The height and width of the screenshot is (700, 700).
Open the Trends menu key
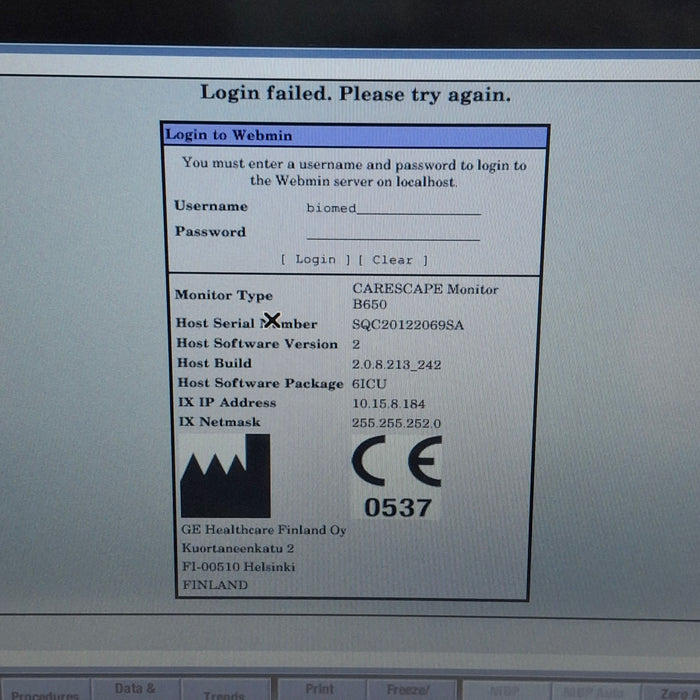(224, 694)
